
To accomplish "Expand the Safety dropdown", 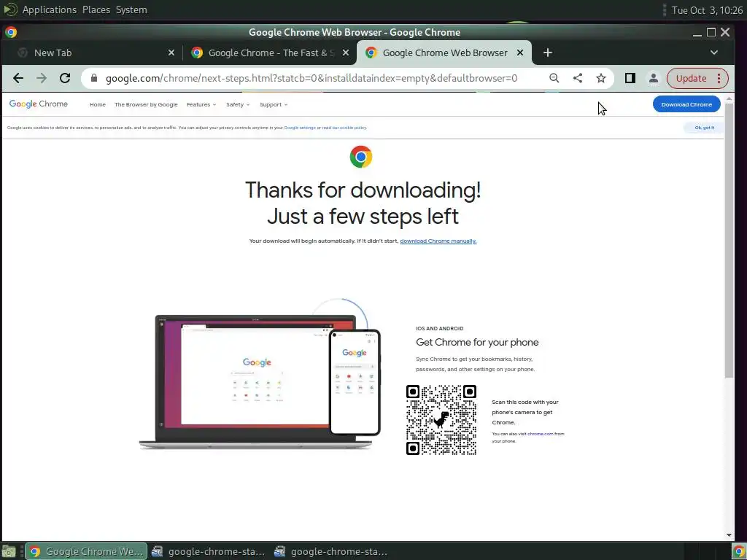I will [x=238, y=105].
